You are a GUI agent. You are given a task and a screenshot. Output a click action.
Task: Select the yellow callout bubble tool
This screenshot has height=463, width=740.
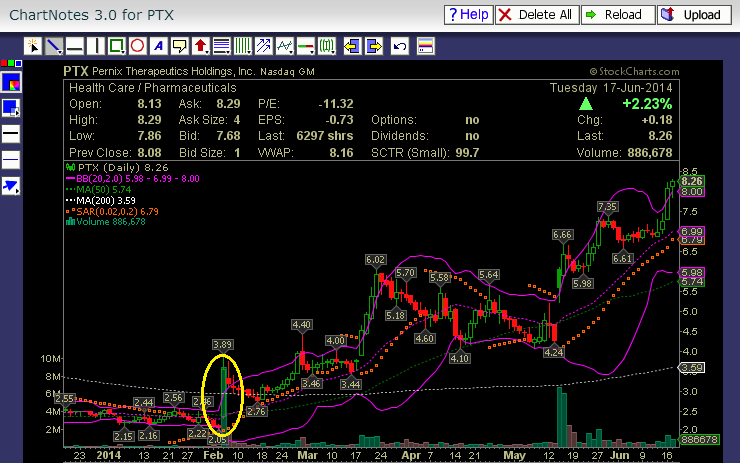tap(179, 46)
